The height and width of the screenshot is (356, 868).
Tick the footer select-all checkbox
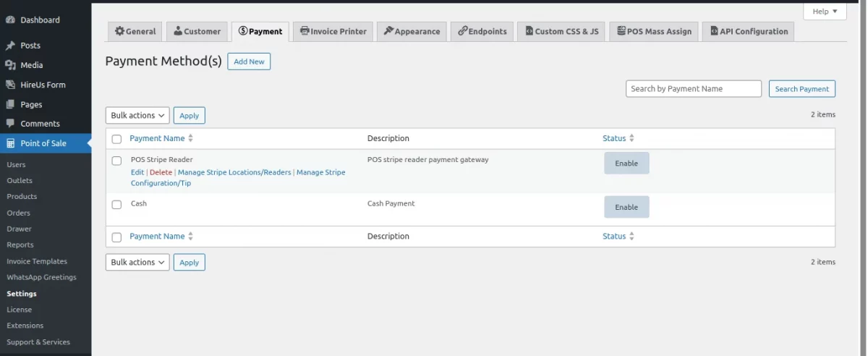click(x=116, y=237)
